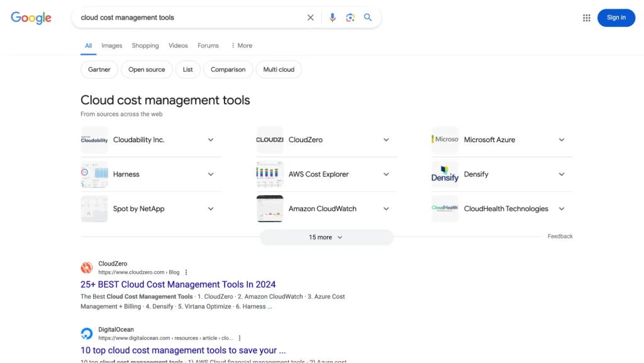Click the DigitalOcean site favicon

pyautogui.click(x=87, y=333)
